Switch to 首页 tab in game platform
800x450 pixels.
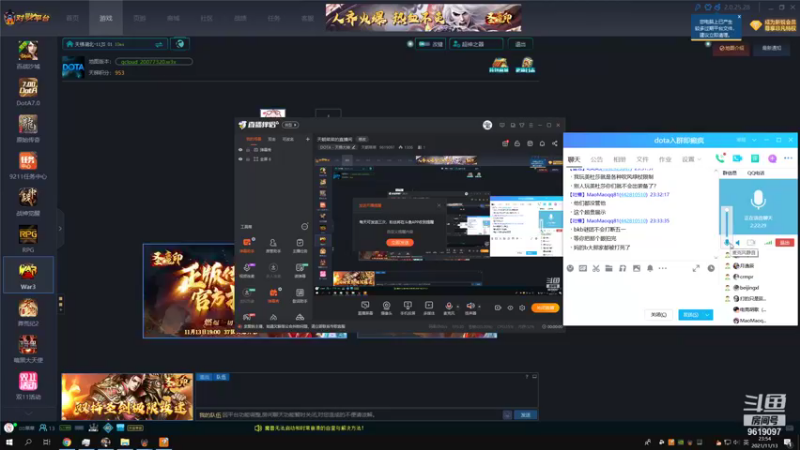tap(72, 18)
